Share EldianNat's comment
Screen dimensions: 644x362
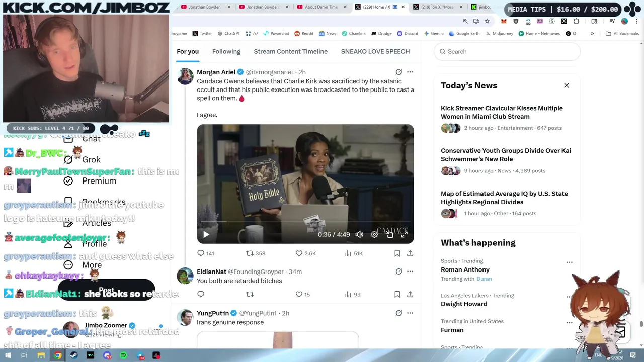(410, 294)
